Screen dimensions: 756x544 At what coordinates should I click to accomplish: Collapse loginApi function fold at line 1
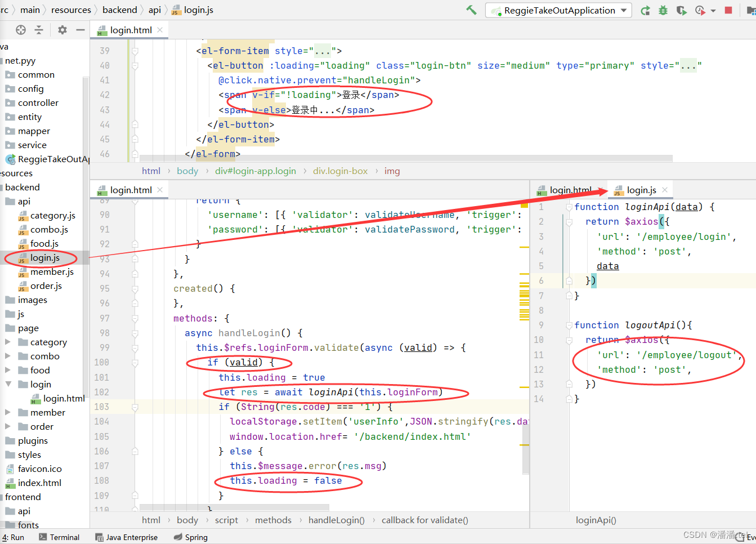pyautogui.click(x=570, y=207)
